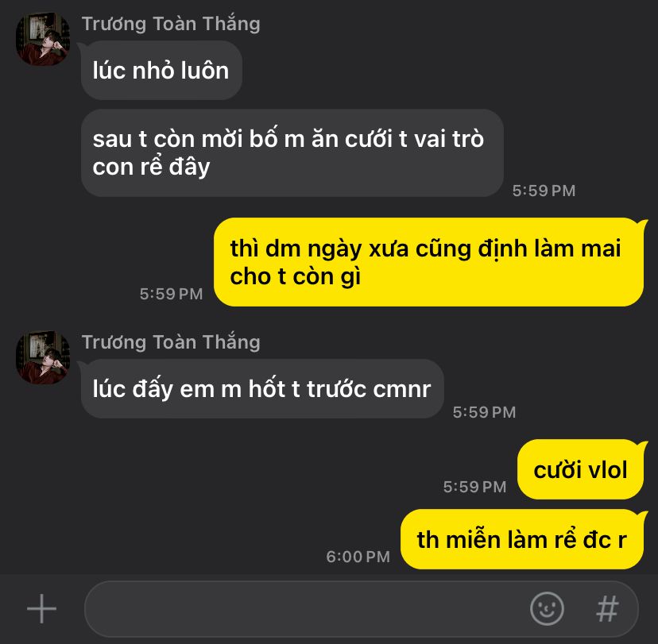Focus the message input field
This screenshot has height=644, width=658.
tap(362, 608)
